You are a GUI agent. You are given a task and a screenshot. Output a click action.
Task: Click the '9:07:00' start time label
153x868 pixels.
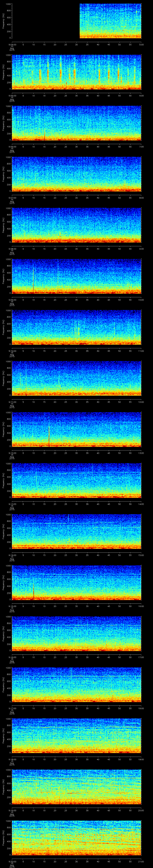pos(12,198)
